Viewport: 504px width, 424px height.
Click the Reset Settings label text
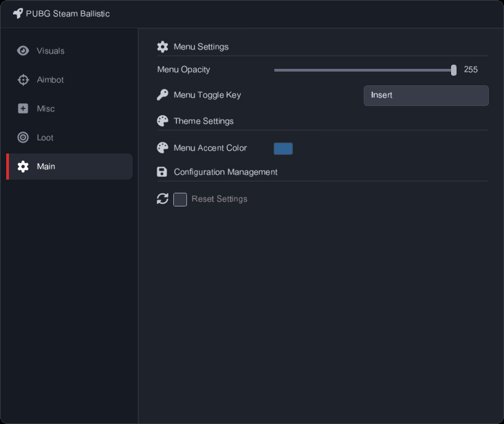[219, 199]
